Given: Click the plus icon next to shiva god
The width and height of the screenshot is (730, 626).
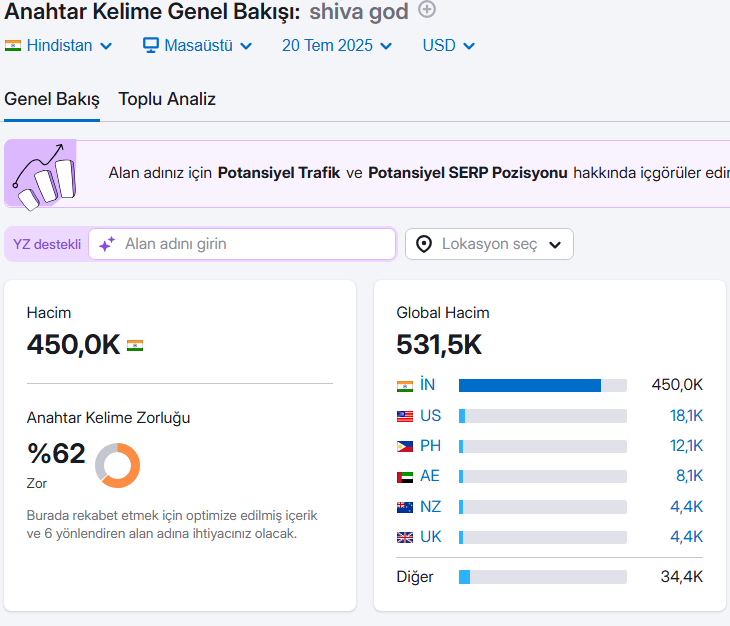Looking at the screenshot, I should coord(426,9).
